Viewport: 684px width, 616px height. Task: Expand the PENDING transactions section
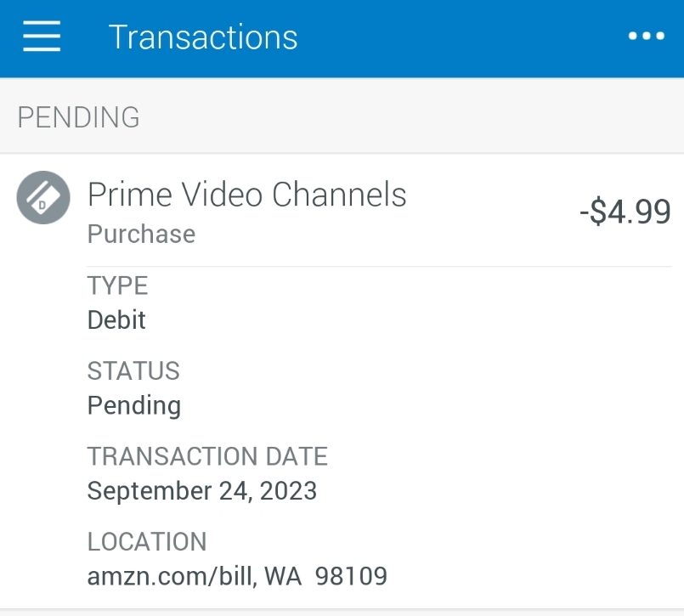click(x=77, y=117)
